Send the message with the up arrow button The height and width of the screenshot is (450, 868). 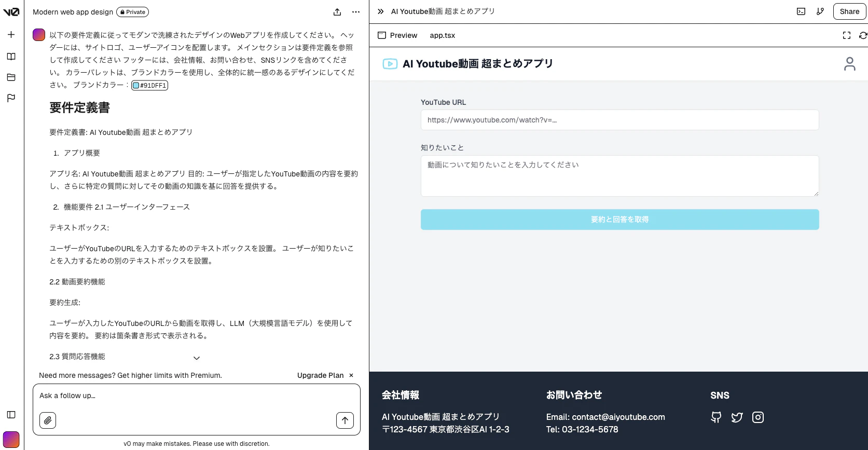pyautogui.click(x=345, y=420)
